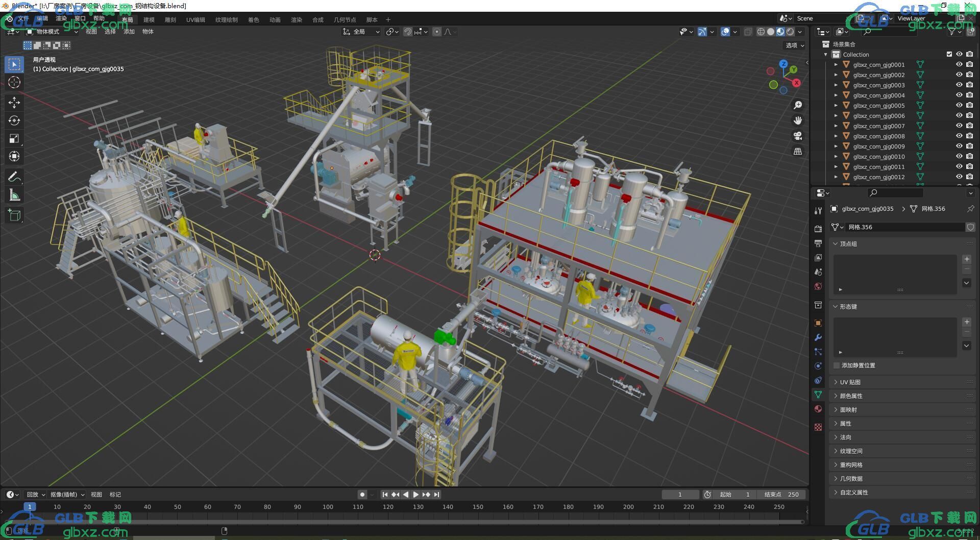Uncheck the Collection exclude checkbox
This screenshot has width=980, height=540.
(949, 54)
